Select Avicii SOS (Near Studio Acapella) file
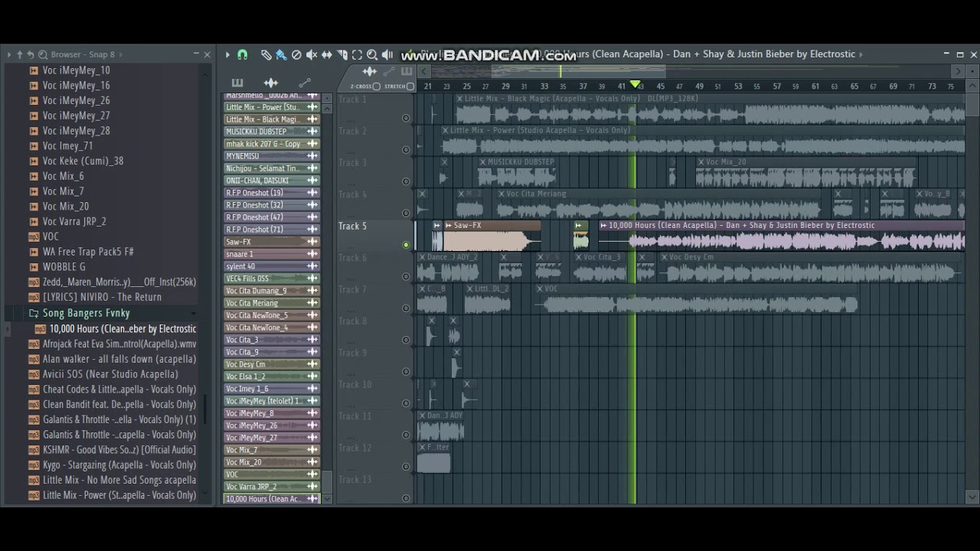Screen dimensions: 980x551 pos(110,374)
